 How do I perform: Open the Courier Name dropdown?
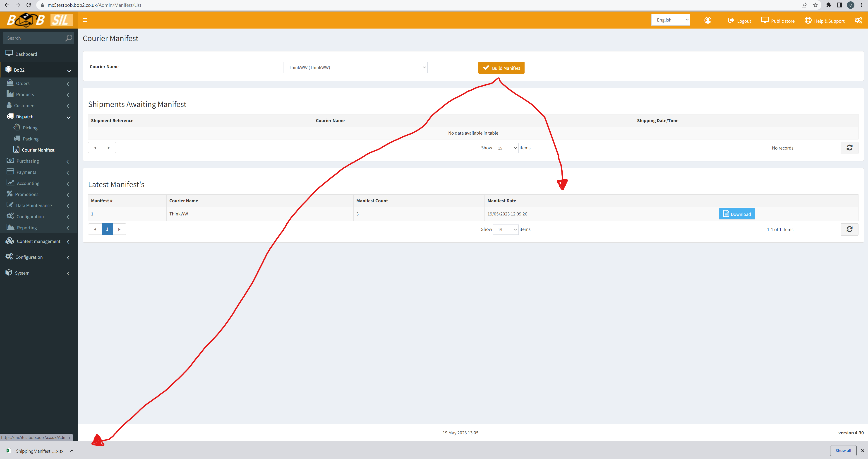pos(355,67)
